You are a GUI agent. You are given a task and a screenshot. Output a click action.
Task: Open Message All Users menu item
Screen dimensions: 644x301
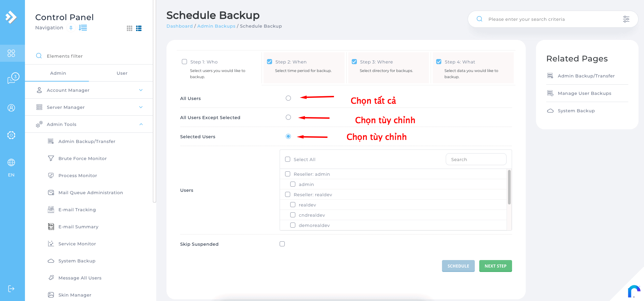[80, 278]
